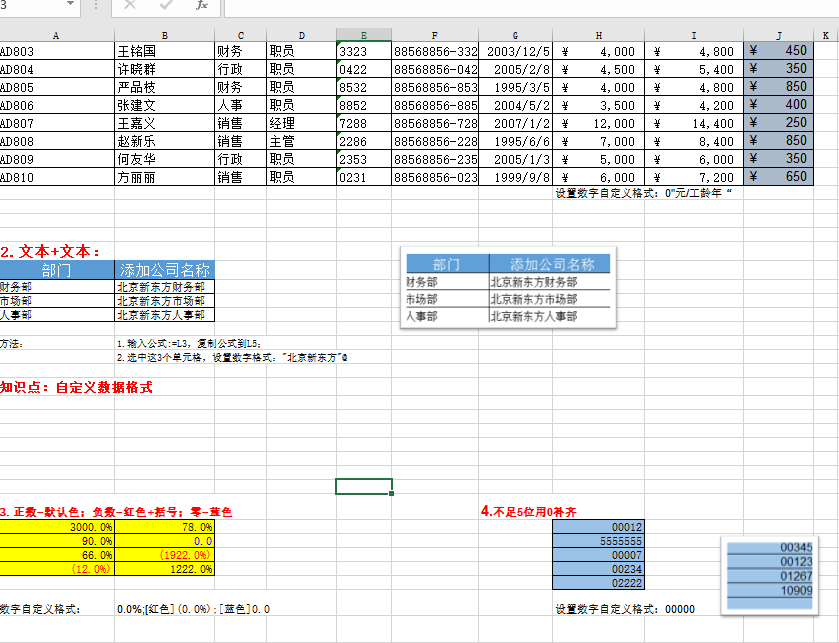
Task: Select column B header
Action: [x=164, y=35]
